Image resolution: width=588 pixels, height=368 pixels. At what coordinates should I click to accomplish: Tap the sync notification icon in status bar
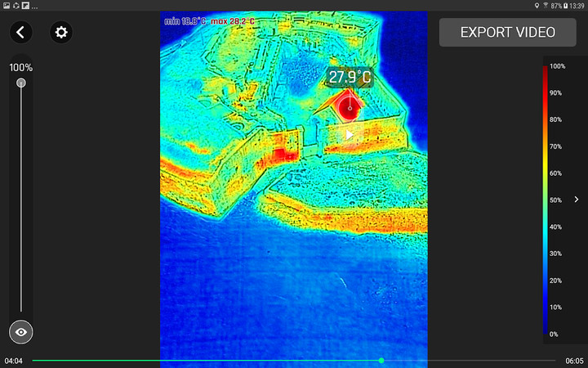point(16,6)
